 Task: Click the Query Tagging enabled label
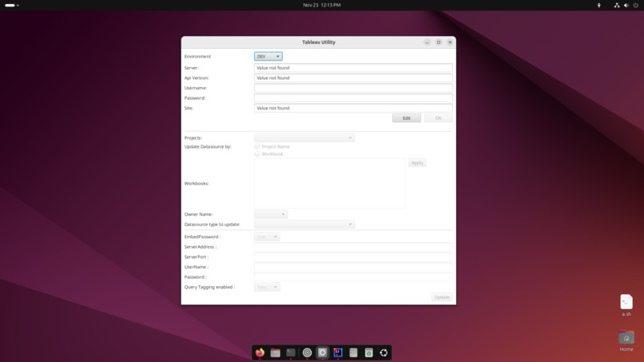pyautogui.click(x=210, y=287)
